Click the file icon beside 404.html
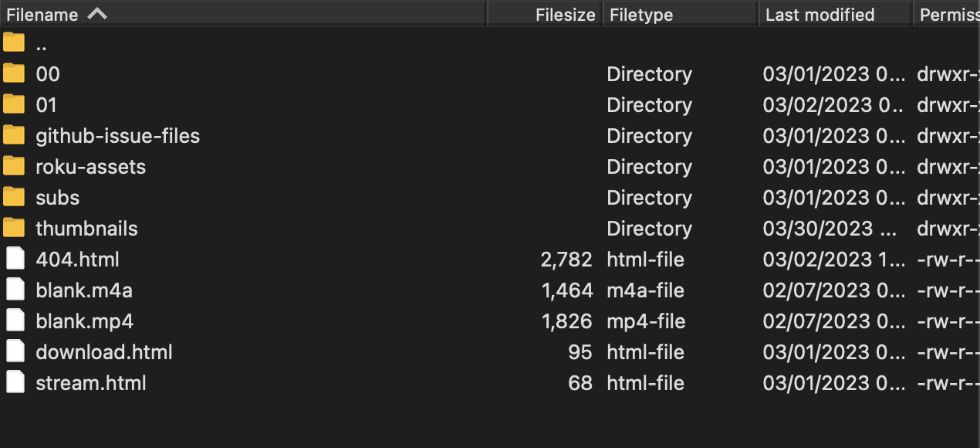 click(15, 259)
